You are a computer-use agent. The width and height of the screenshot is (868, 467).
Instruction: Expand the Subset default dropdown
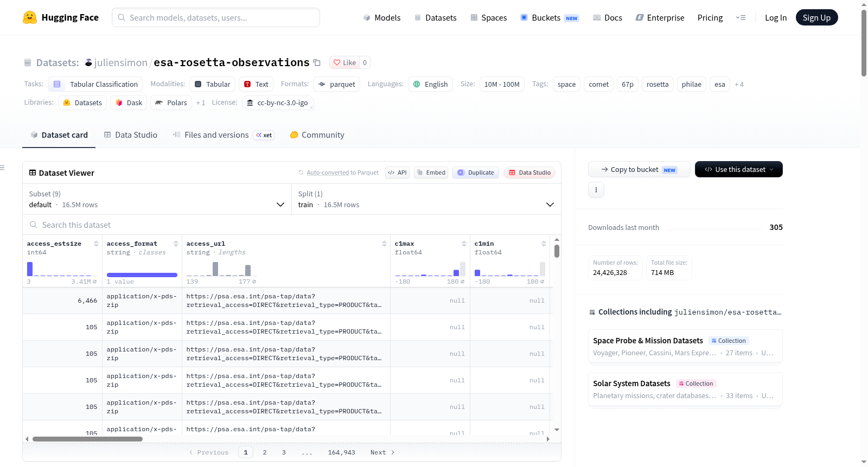[x=157, y=199]
